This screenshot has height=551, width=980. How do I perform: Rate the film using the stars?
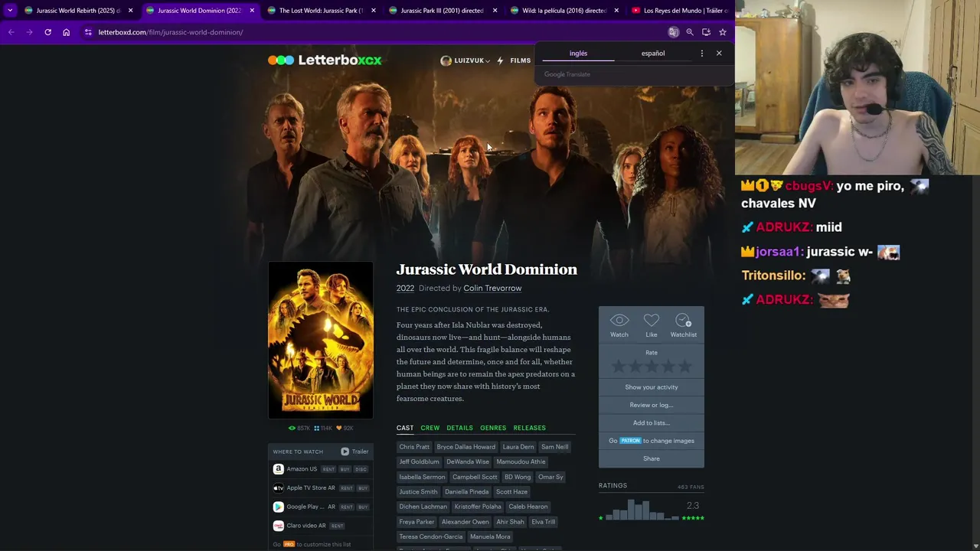652,367
